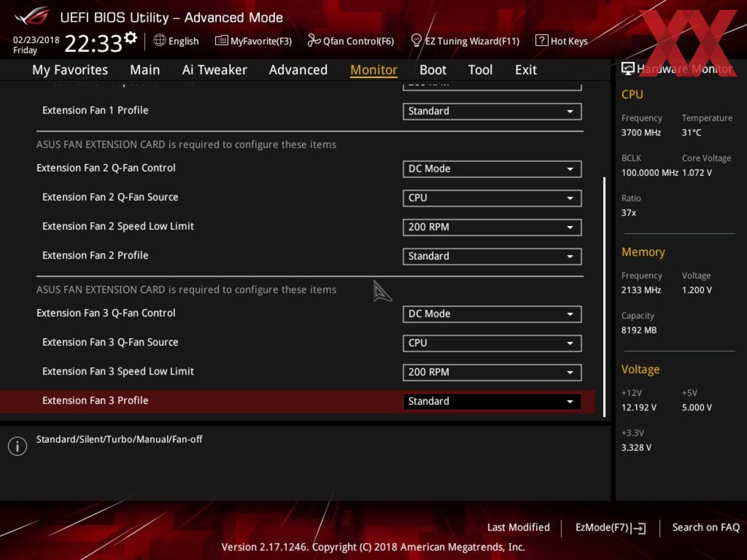
Task: Select Extension Fan 3 Q-Fan Source label
Action: click(110, 341)
